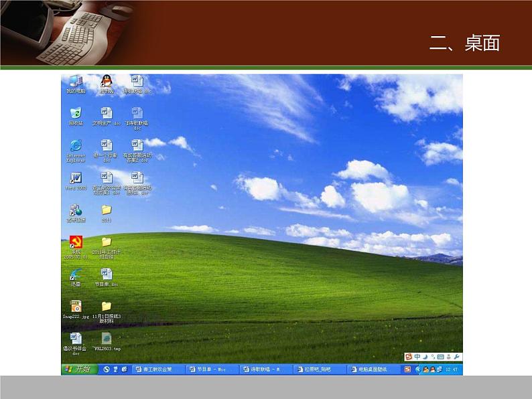Expand hidden tray icons with the arrow
Image resolution: width=532 pixels, height=399 pixels.
coord(418,369)
